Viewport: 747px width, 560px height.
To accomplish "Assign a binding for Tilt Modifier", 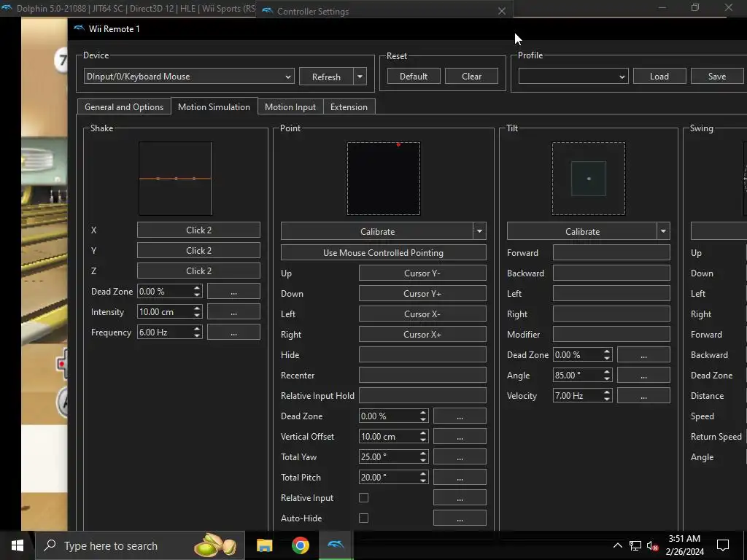I will tap(611, 334).
